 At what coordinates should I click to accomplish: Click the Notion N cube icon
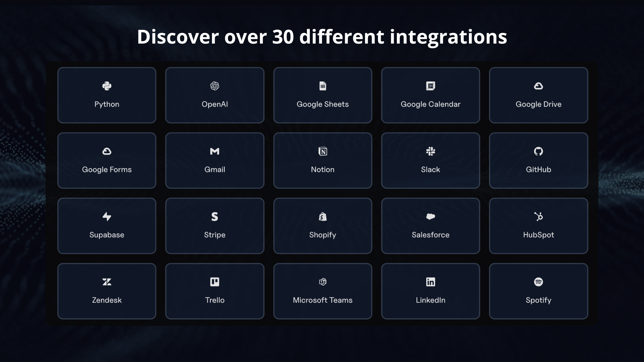[x=323, y=152]
